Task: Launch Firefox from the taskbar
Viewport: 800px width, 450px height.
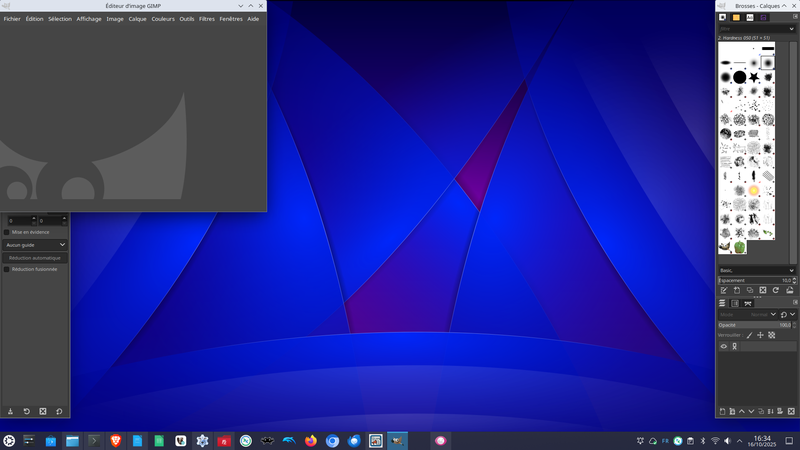Action: pos(311,440)
